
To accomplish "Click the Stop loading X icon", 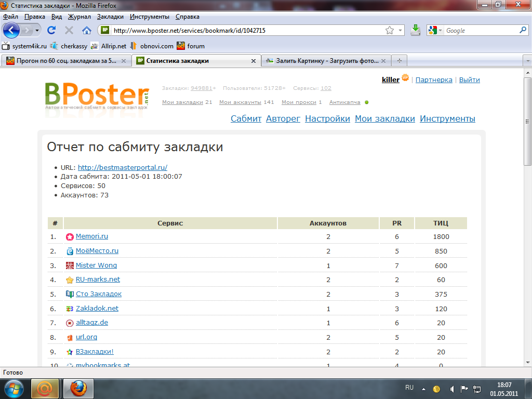I will pyautogui.click(x=69, y=31).
